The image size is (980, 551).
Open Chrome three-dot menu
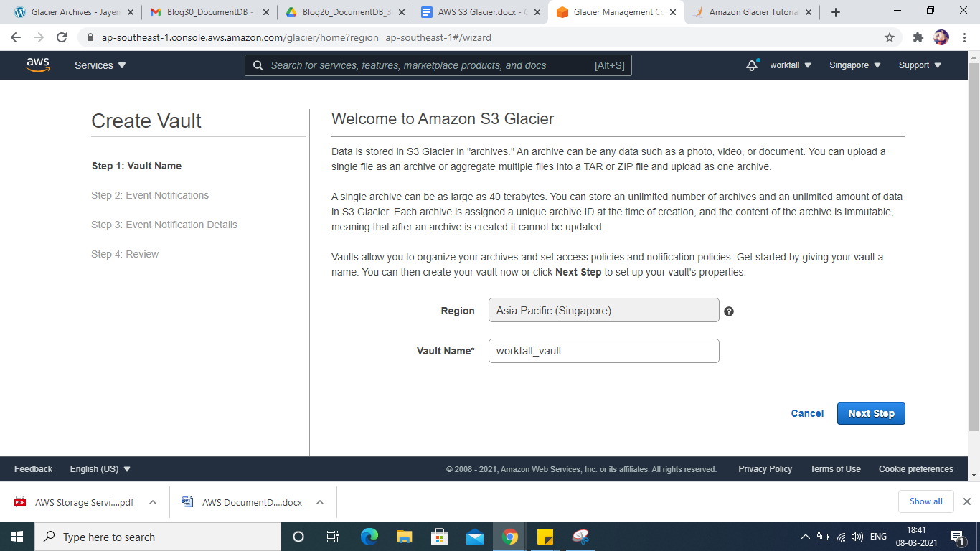(x=965, y=37)
